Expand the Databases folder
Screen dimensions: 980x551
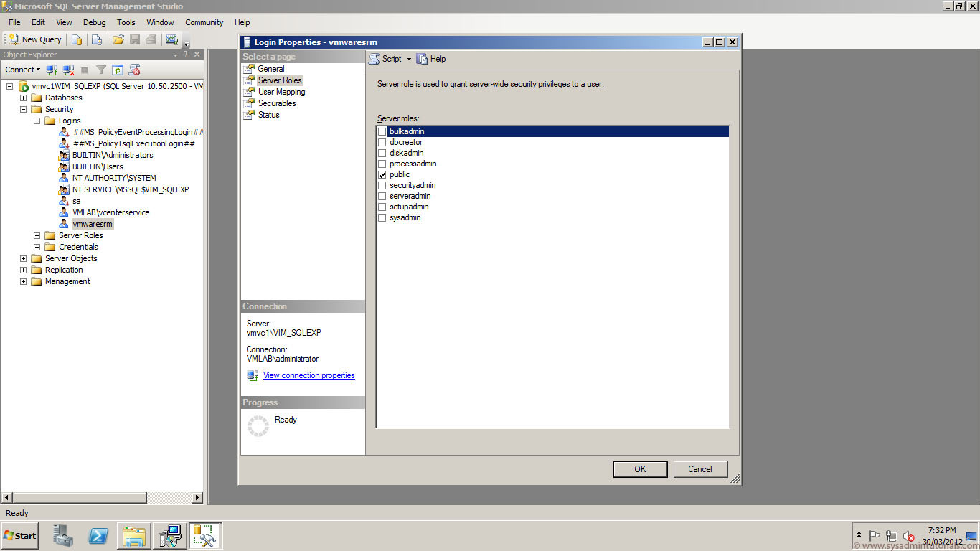pyautogui.click(x=24, y=98)
